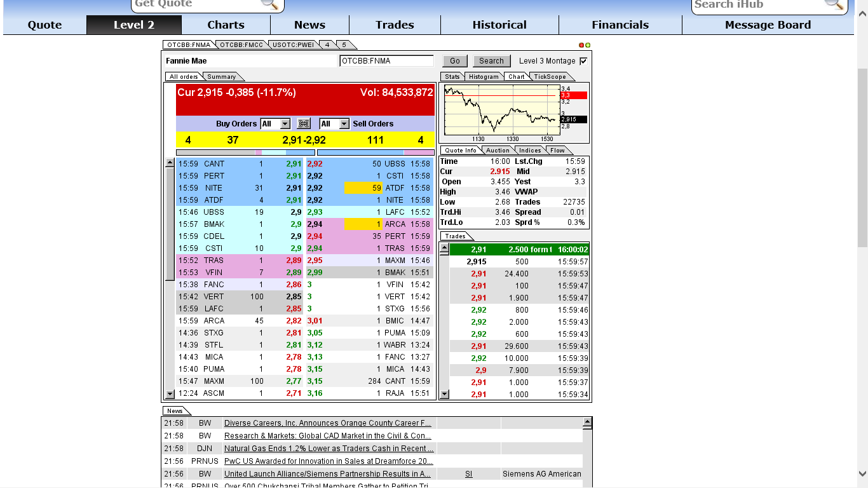This screenshot has width=868, height=488.
Task: View the Financials navigation tab
Action: point(620,25)
